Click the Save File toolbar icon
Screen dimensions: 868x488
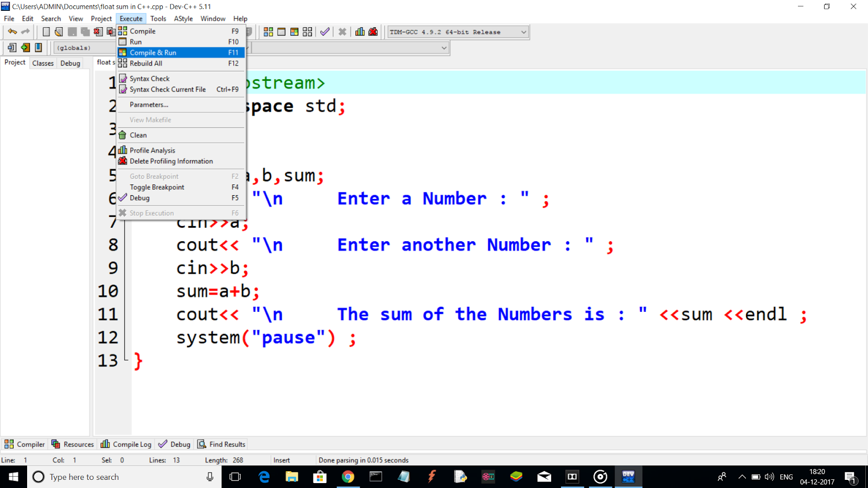[72, 31]
